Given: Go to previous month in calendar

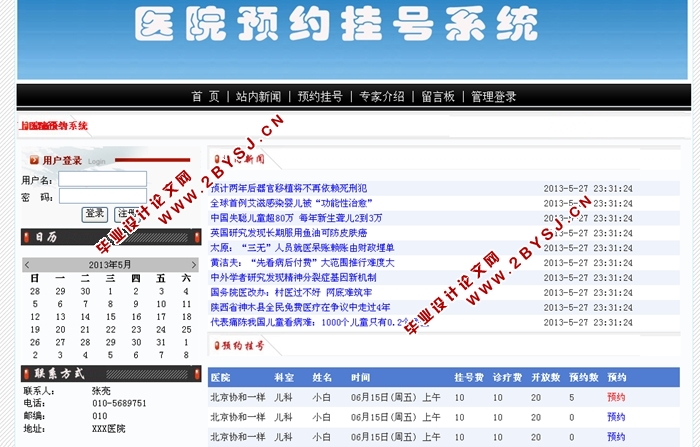Looking at the screenshot, I should click(27, 265).
